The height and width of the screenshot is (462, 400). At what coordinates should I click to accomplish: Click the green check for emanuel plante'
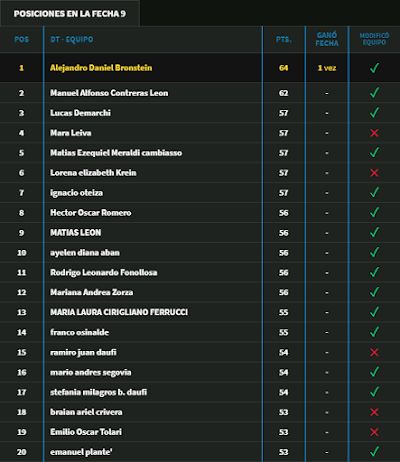[374, 451]
